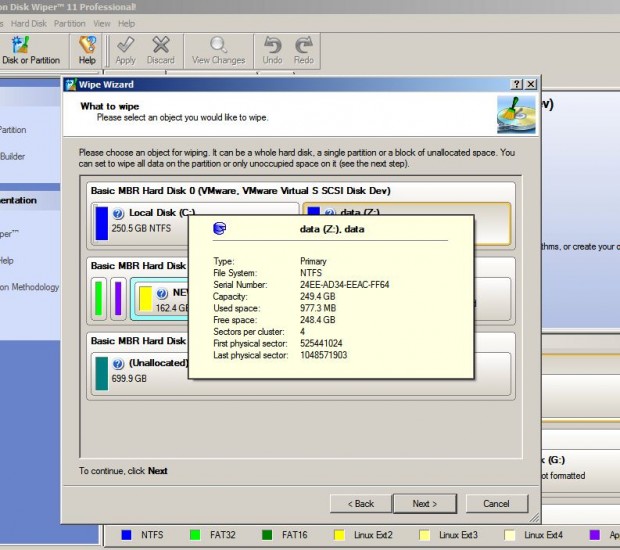Click the Used space value 977.3 MB

[x=318, y=308]
